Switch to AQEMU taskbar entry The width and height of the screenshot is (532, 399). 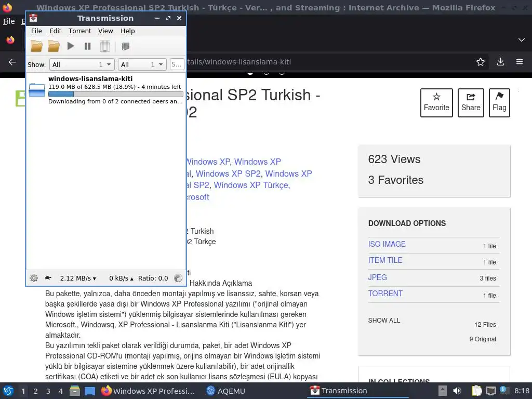pyautogui.click(x=226, y=391)
